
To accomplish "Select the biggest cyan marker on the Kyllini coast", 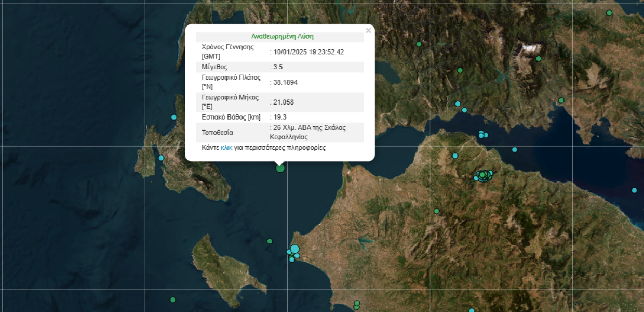I will coord(294,249).
